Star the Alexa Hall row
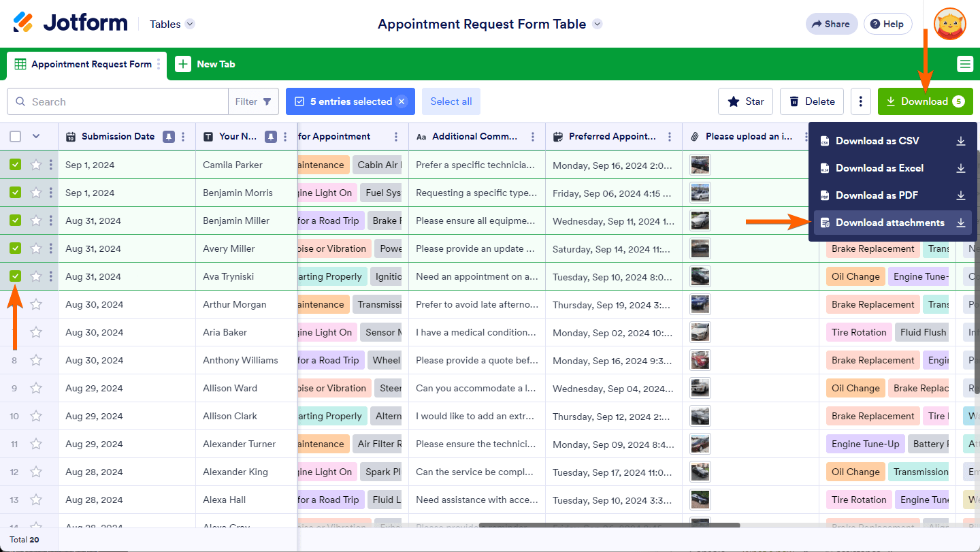 pyautogui.click(x=36, y=500)
